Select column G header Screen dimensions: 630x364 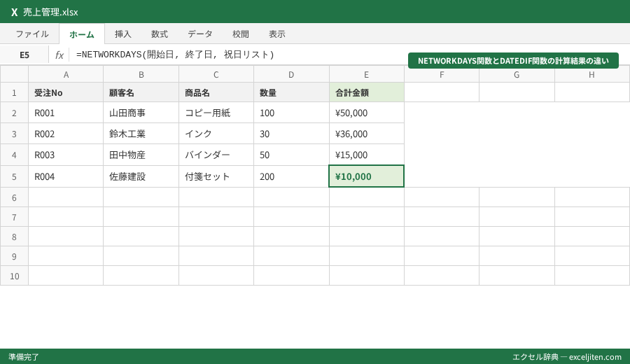click(x=517, y=74)
